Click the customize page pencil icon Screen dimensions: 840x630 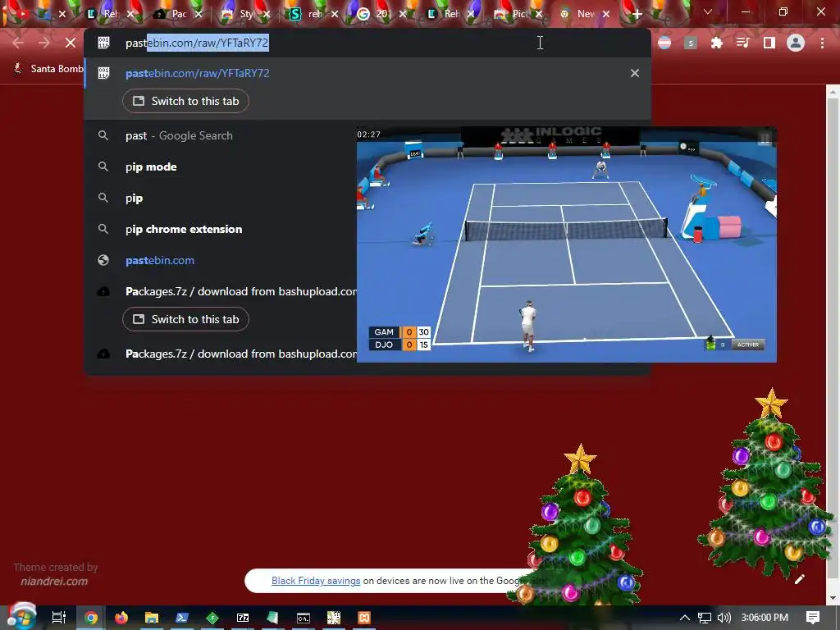[x=800, y=579]
